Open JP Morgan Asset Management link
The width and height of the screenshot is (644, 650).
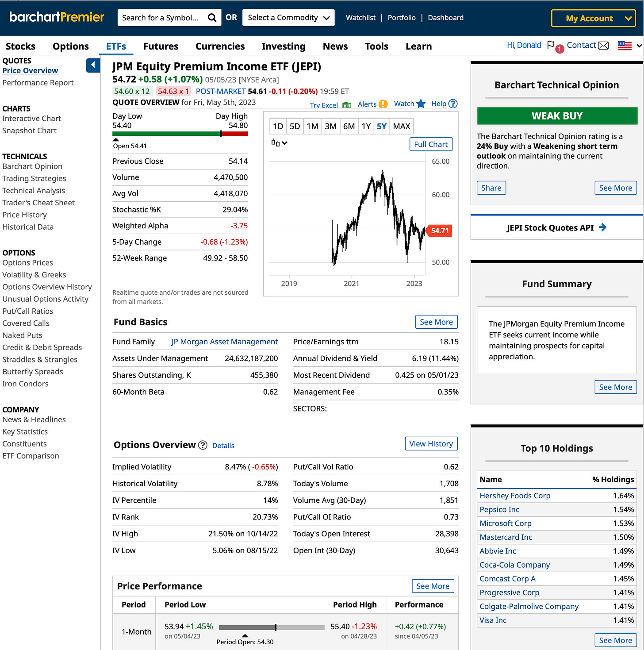click(224, 342)
